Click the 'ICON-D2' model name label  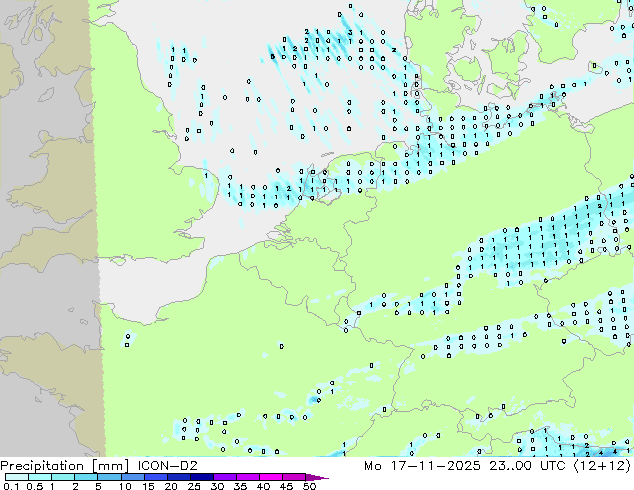(167, 466)
